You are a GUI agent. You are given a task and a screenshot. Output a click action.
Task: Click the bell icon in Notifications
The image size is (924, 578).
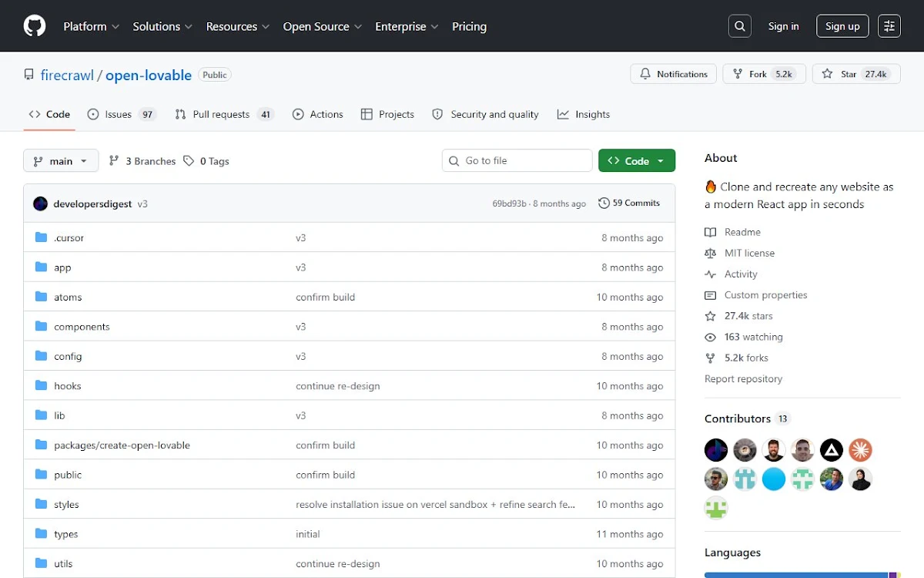pyautogui.click(x=645, y=74)
